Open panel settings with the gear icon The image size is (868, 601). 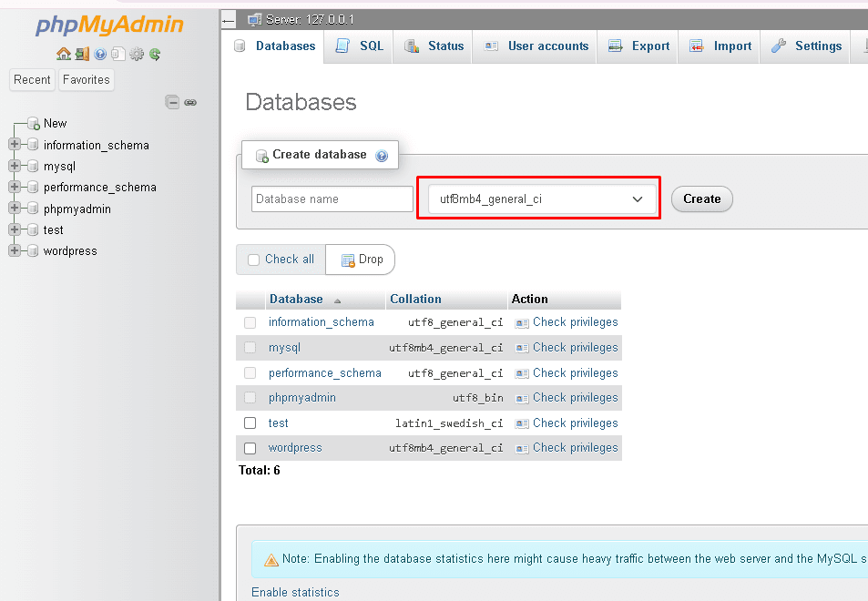coord(137,55)
